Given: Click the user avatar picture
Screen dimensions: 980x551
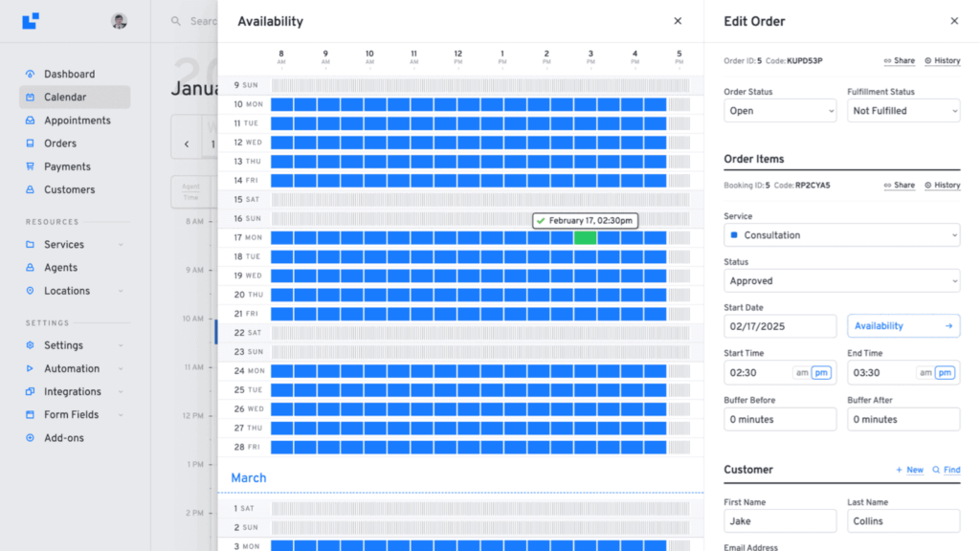Looking at the screenshot, I should click(x=119, y=21).
